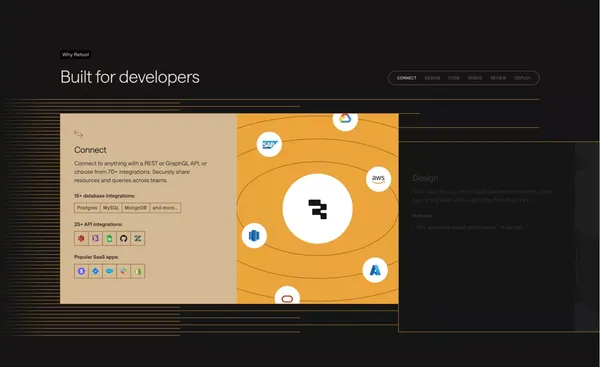Click the red Twilio API integration icon
Image resolution: width=600 pixels, height=367 pixels.
[x=81, y=238]
